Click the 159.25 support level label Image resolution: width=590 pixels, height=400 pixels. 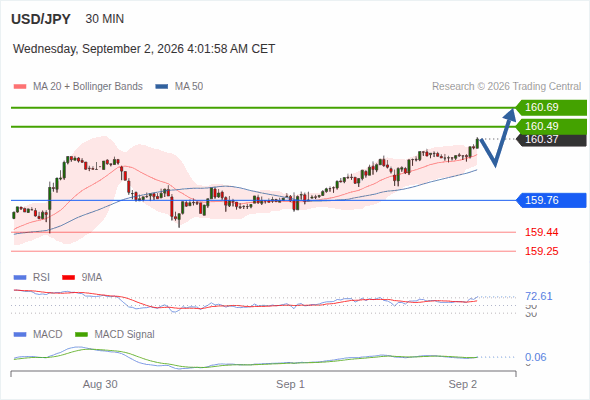point(541,251)
